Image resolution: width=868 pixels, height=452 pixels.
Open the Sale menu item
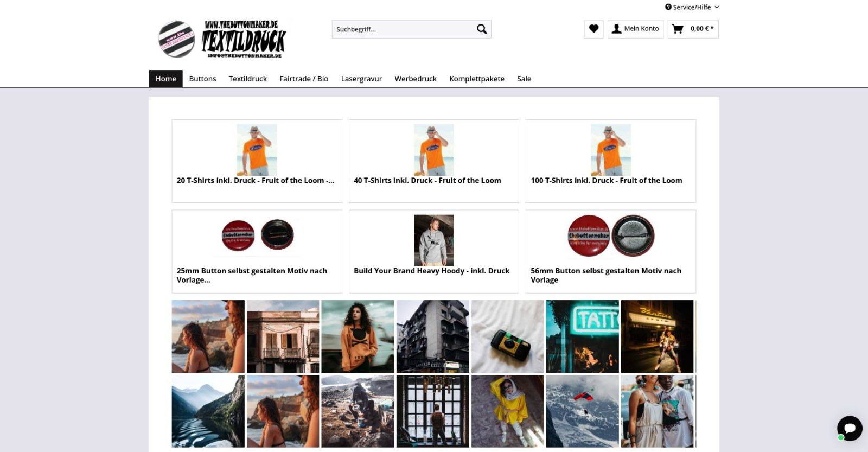coord(524,79)
